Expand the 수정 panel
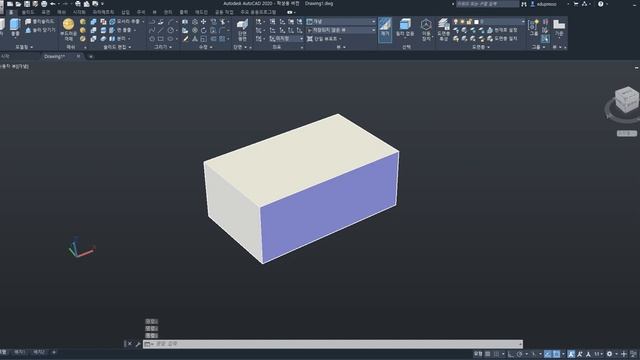The width and height of the screenshot is (640, 360). pos(205,47)
